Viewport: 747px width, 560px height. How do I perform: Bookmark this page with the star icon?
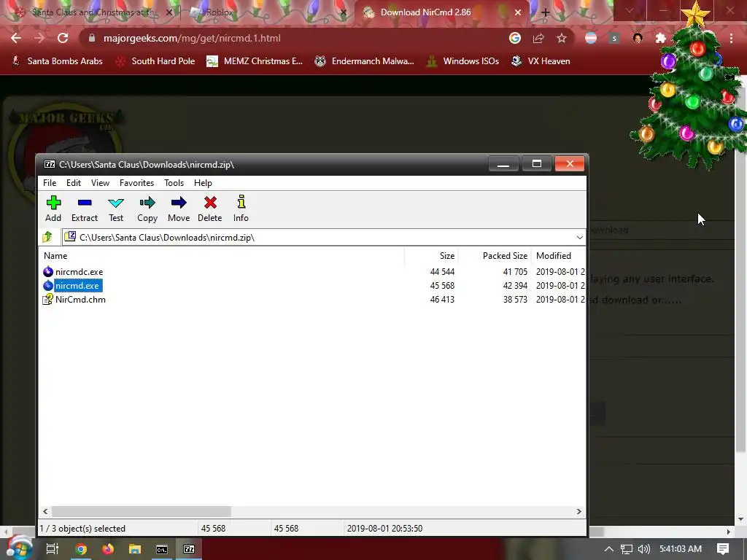[562, 38]
